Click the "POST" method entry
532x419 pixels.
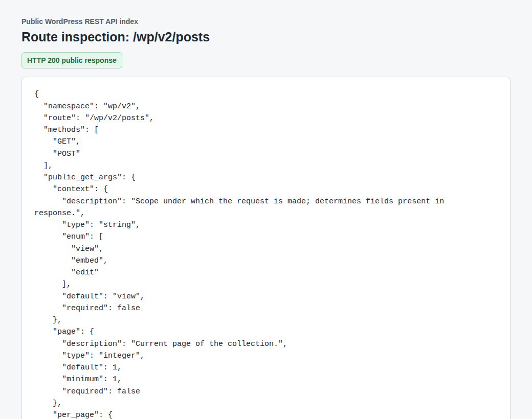click(66, 153)
